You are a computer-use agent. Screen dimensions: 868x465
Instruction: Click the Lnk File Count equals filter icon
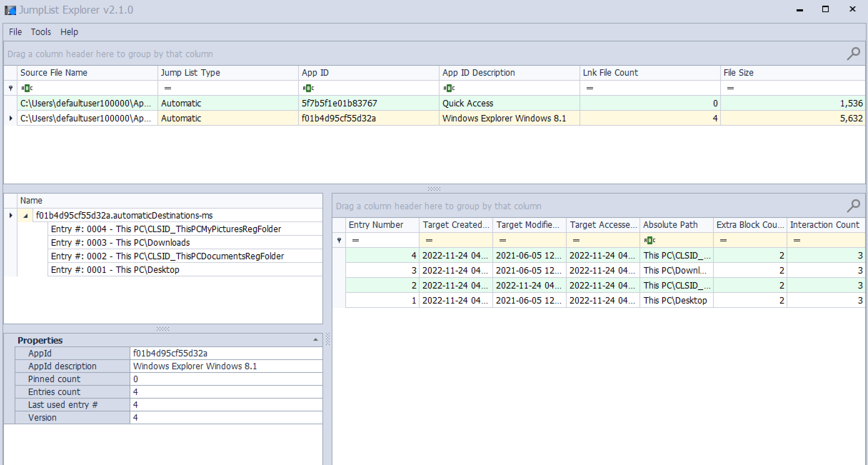click(590, 88)
